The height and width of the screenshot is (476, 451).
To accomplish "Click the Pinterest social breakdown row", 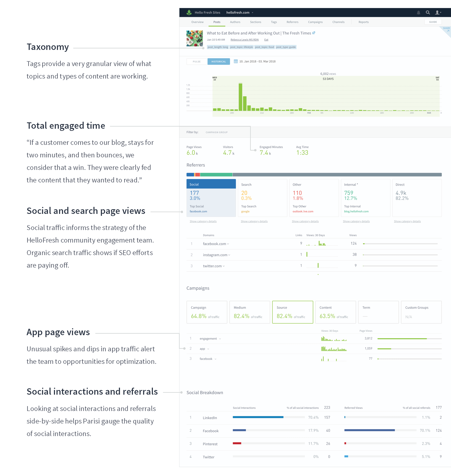I will pos(314,444).
